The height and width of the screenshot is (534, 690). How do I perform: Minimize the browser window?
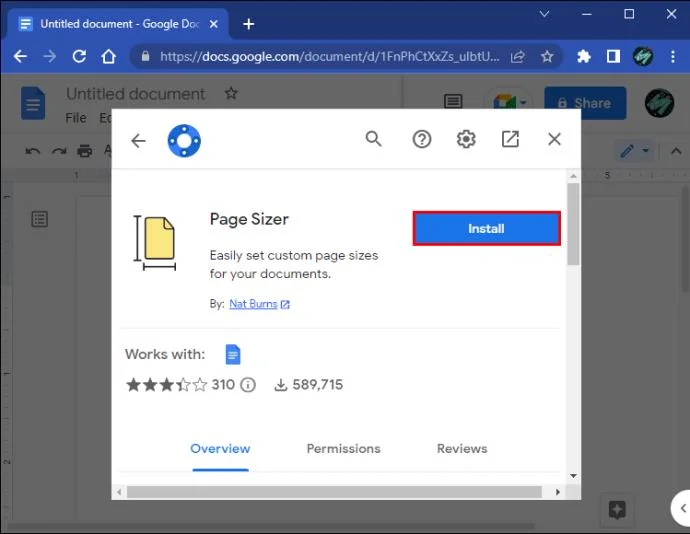(x=587, y=14)
